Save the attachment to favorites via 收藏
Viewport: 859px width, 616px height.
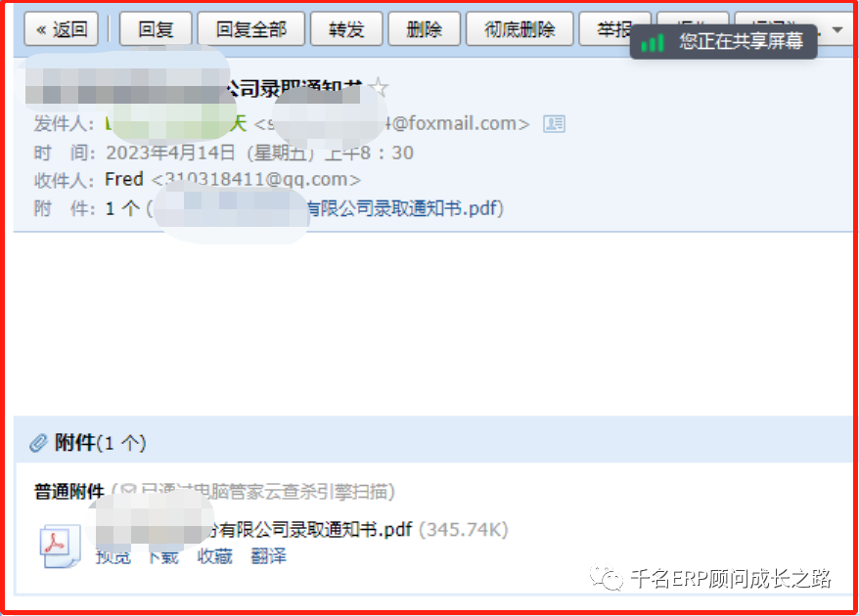(x=215, y=556)
